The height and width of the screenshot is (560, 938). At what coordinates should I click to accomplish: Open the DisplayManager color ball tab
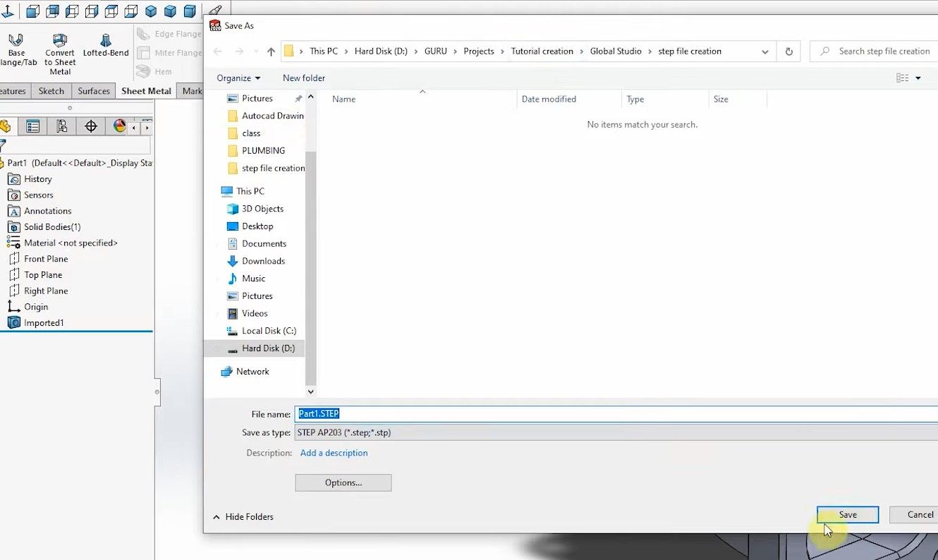point(119,126)
